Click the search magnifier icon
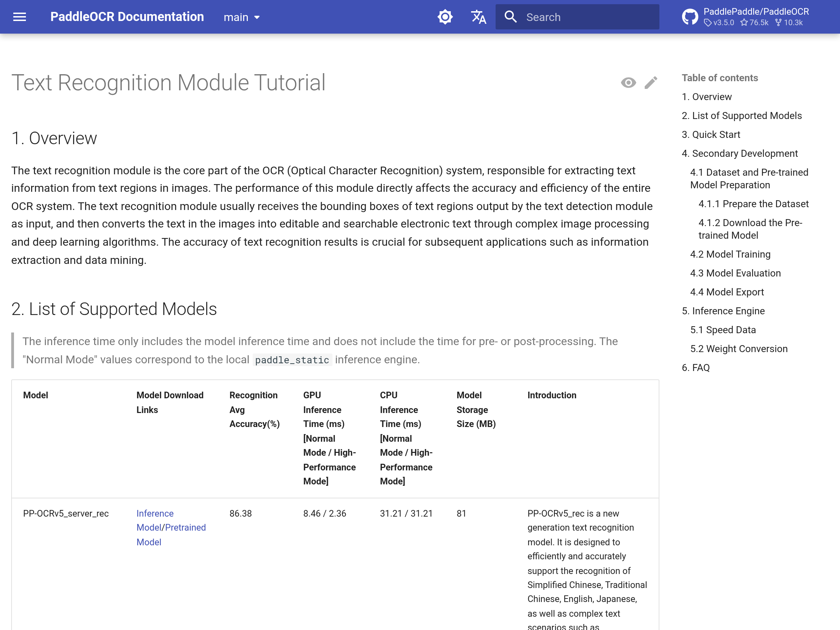Screen dimensions: 840x630 click(510, 17)
